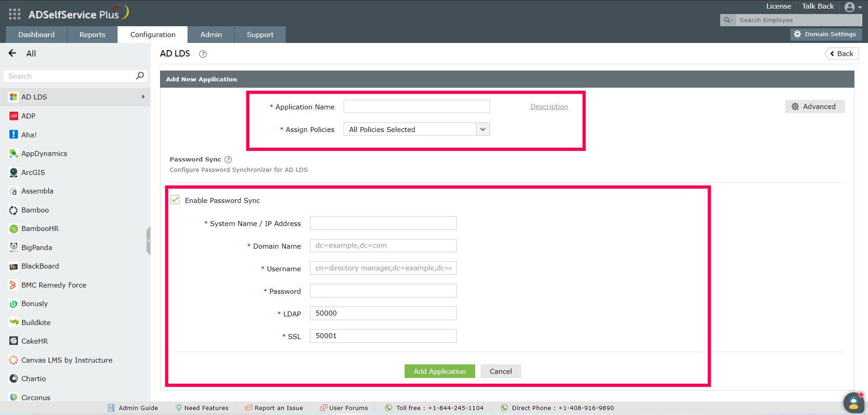Click Report an Issue link
868x415 pixels.
pyautogui.click(x=274, y=408)
